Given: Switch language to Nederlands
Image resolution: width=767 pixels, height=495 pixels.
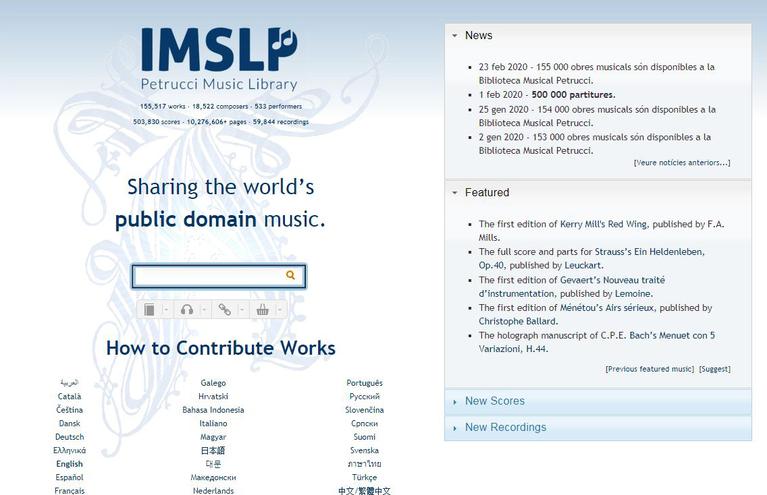Looking at the screenshot, I should [x=213, y=491].
